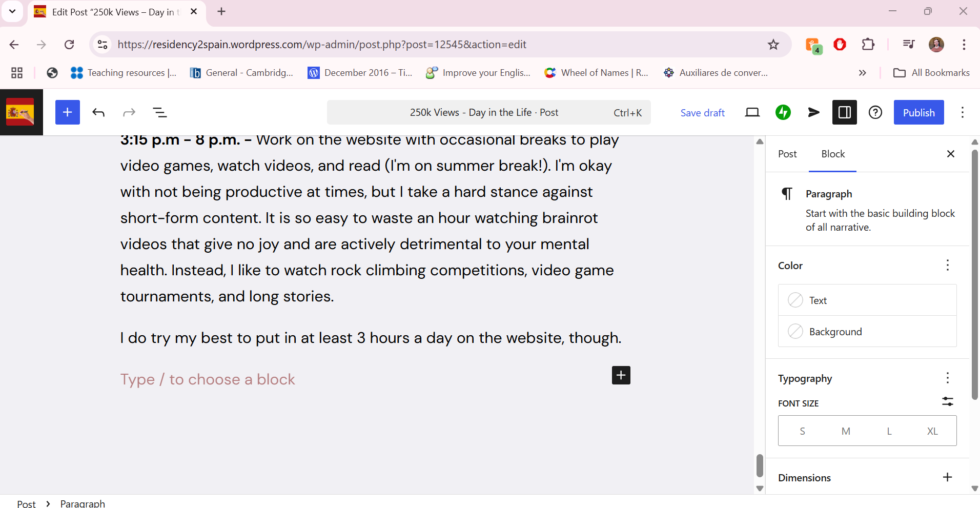The height and width of the screenshot is (508, 980).
Task: Select font size XL
Action: (932, 431)
